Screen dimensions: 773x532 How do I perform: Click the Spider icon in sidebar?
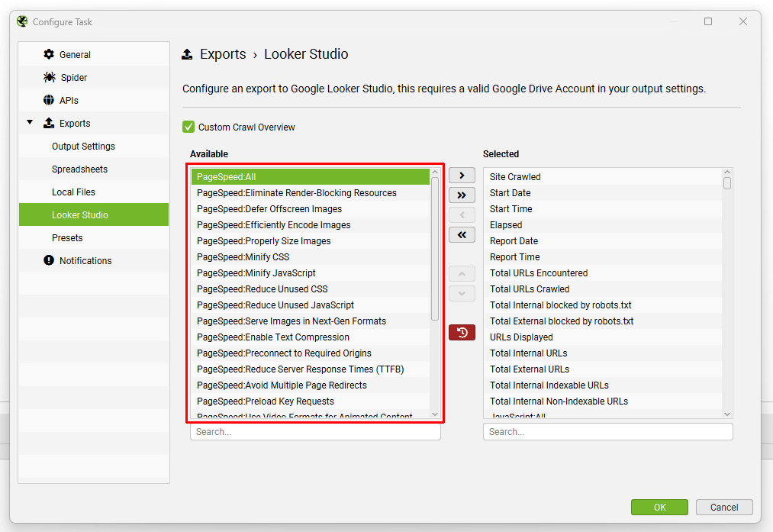click(50, 77)
